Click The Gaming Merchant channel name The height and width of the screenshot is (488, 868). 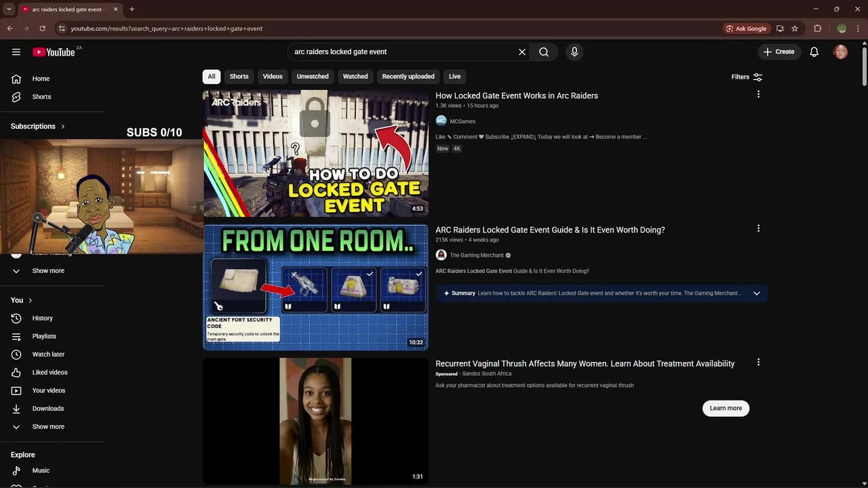(477, 256)
